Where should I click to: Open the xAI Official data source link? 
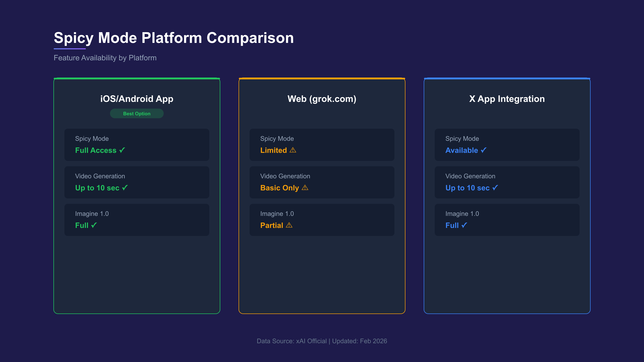click(x=312, y=341)
